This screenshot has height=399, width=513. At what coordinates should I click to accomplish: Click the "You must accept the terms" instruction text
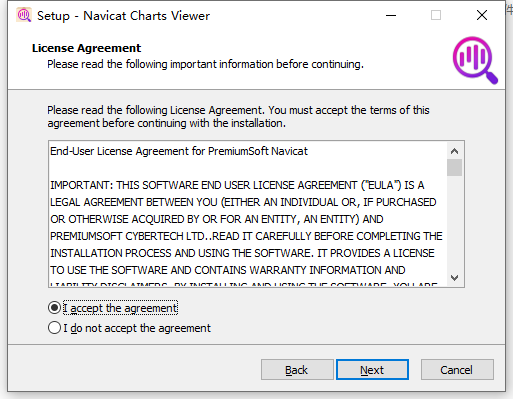(349, 110)
